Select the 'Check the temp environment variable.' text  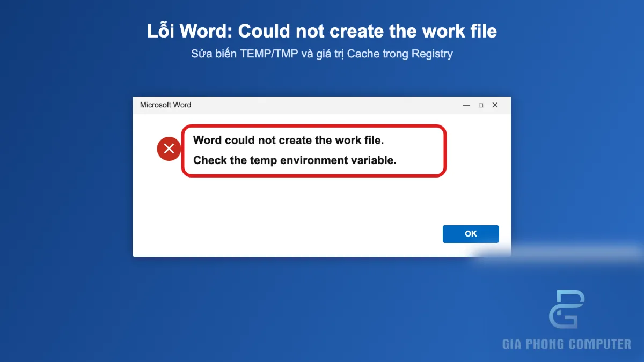point(295,160)
